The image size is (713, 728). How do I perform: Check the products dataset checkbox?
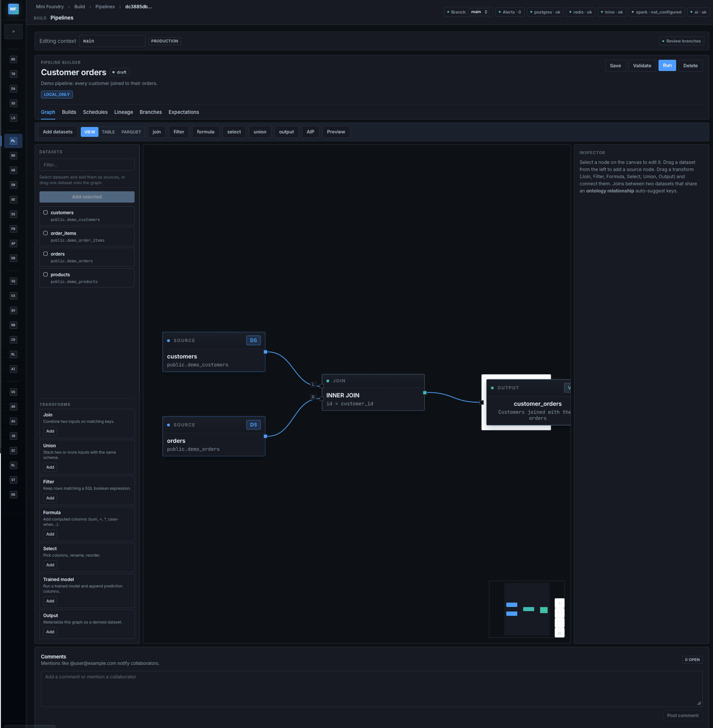pos(45,274)
